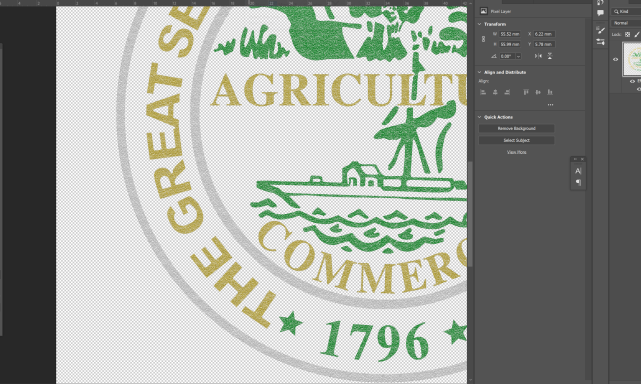The image size is (641, 384).
Task: Align left edges in Align panel
Action: [483, 92]
